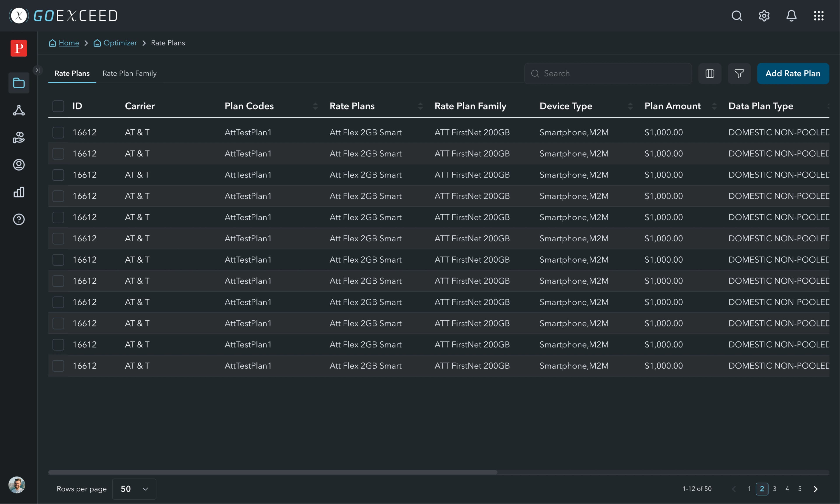The image size is (840, 504).
Task: Click Add Rate Plan button
Action: pos(793,73)
